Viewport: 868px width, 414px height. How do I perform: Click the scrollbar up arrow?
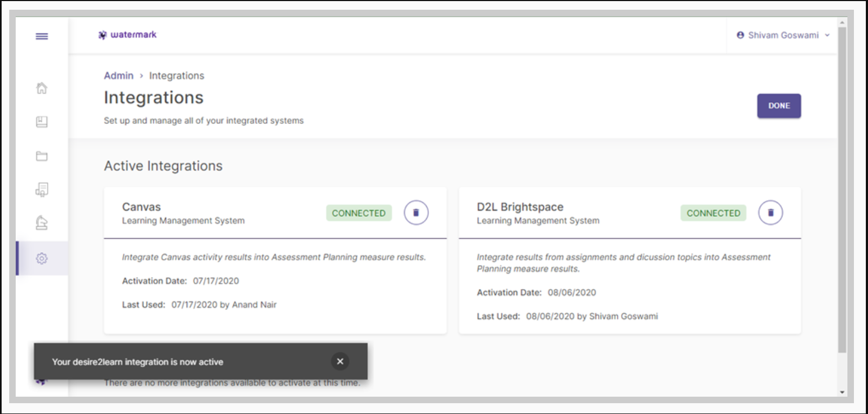pyautogui.click(x=842, y=22)
